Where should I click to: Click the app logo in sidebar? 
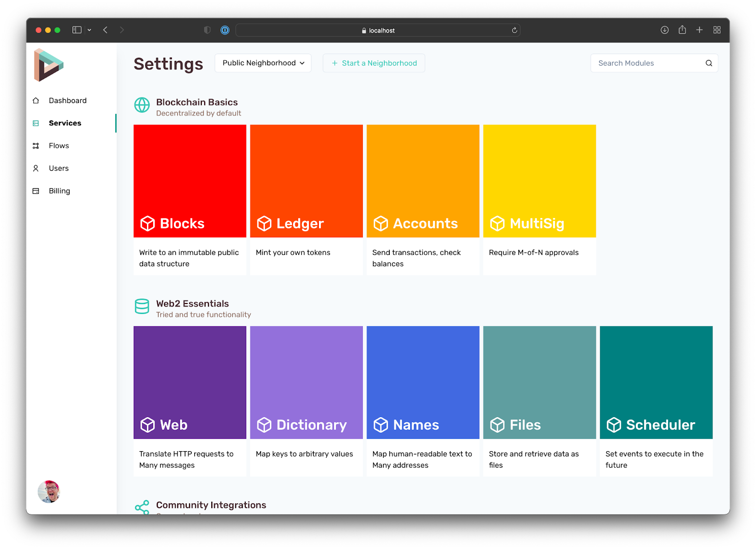click(48, 65)
